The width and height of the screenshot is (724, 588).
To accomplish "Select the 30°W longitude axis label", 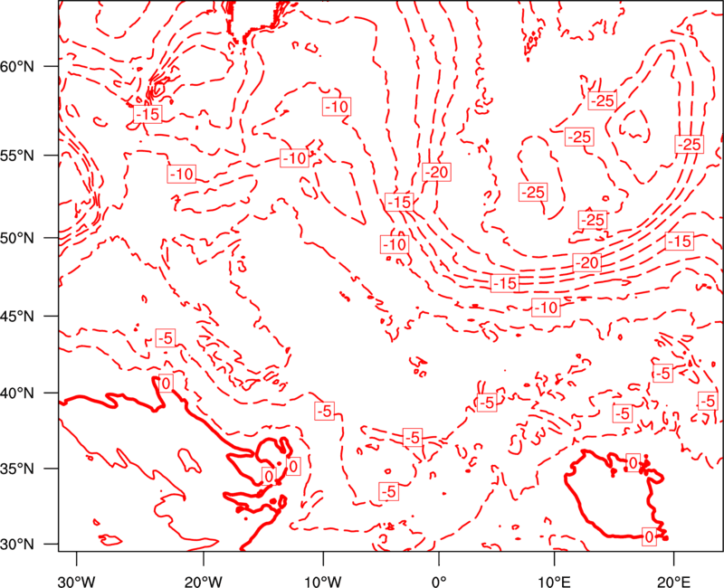I will (x=76, y=582).
